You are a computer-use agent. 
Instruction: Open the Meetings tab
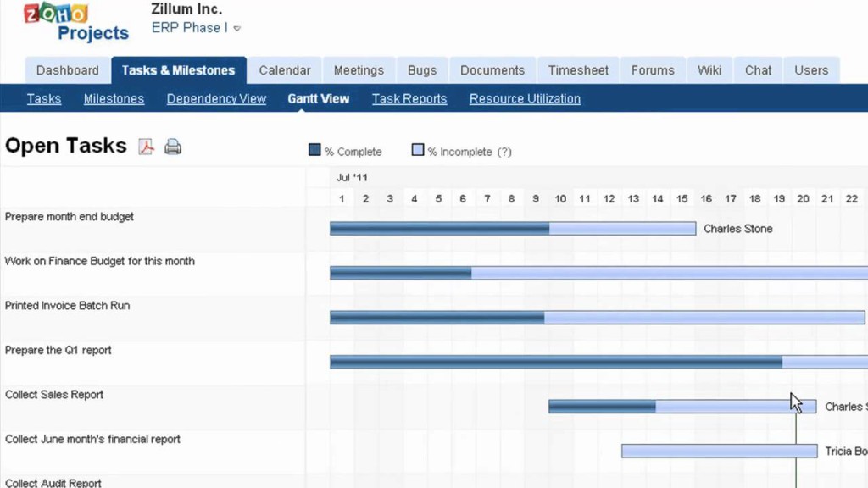tap(359, 70)
